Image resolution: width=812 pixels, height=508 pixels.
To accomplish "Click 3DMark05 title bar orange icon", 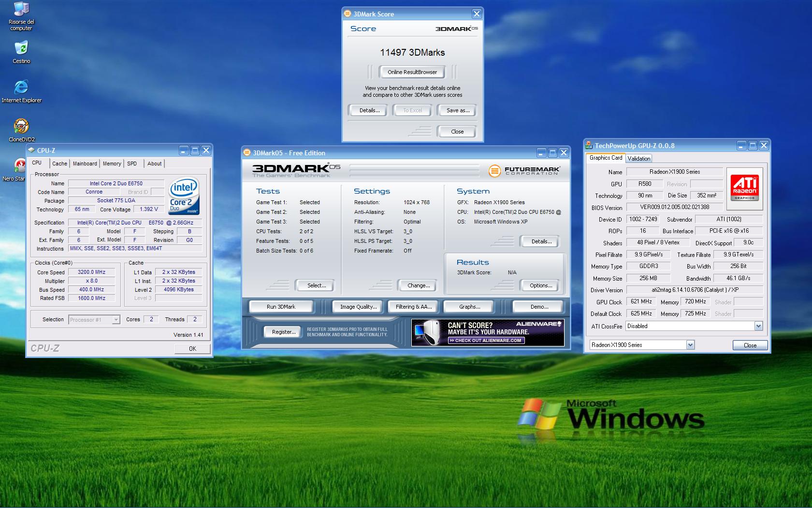I will pyautogui.click(x=246, y=153).
